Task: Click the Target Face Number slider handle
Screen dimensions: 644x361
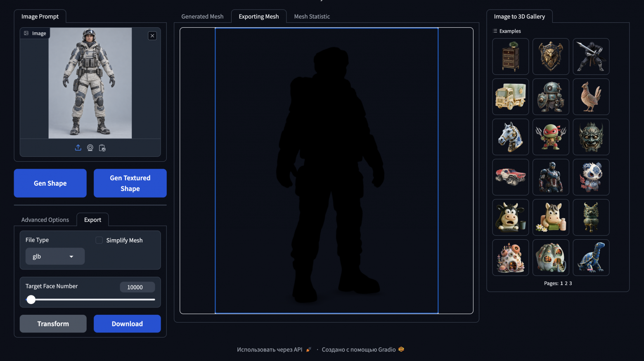Action: click(x=31, y=300)
